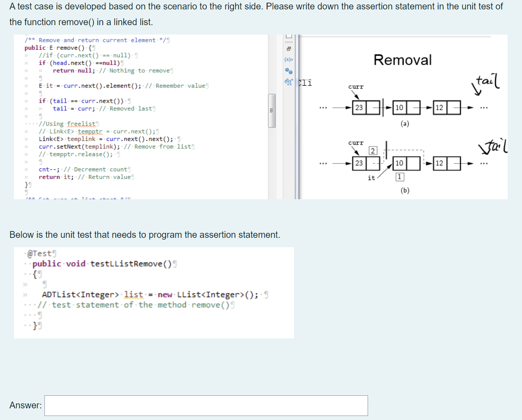
Task: Click the vertical ellipsis icon above the sidebar
Action: point(289,42)
